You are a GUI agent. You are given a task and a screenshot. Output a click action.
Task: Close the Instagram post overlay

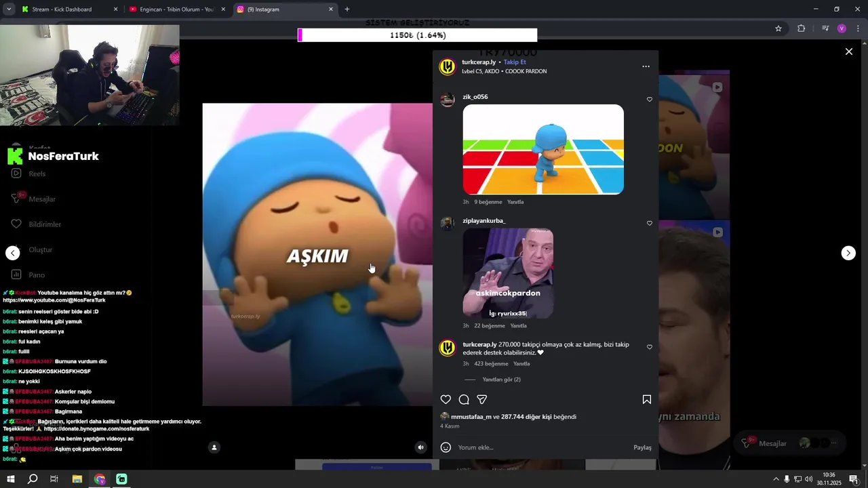click(848, 52)
